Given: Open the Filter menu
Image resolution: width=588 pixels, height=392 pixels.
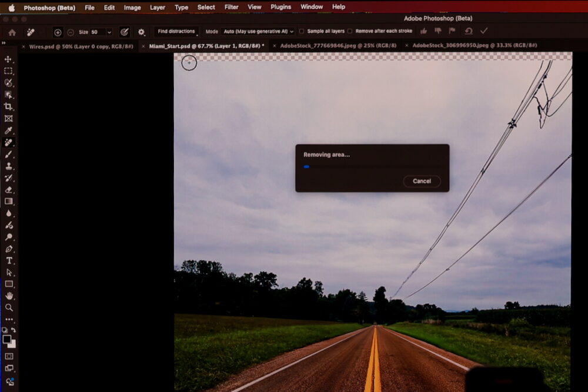Looking at the screenshot, I should (231, 7).
